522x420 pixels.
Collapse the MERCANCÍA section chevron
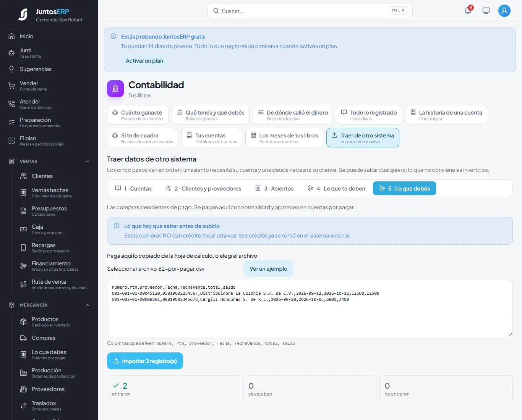(88, 305)
